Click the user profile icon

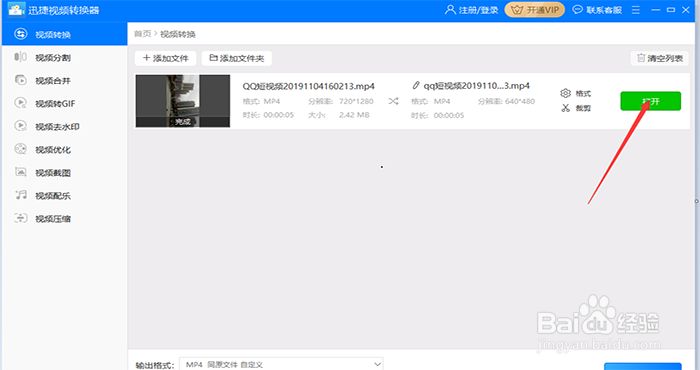tap(450, 9)
